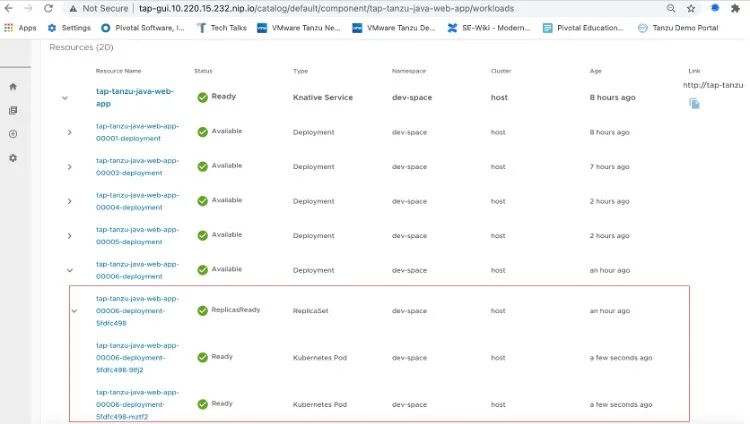Click Ready status icon of mztf2 pod

203,404
